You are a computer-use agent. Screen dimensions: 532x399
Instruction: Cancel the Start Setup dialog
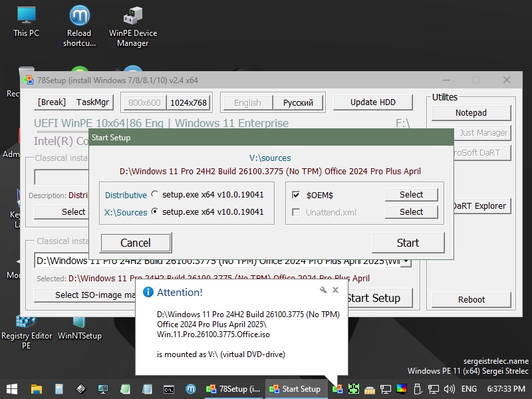[x=136, y=243]
